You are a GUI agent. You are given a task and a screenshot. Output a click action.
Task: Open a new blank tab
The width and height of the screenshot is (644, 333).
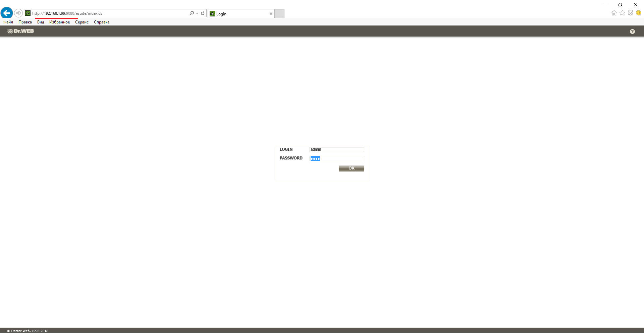point(279,14)
